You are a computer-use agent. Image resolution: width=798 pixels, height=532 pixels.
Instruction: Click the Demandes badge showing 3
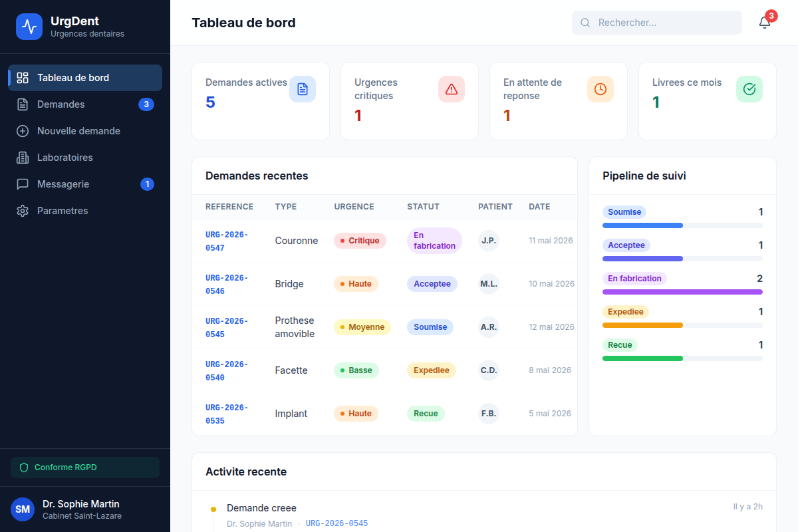[x=146, y=104]
